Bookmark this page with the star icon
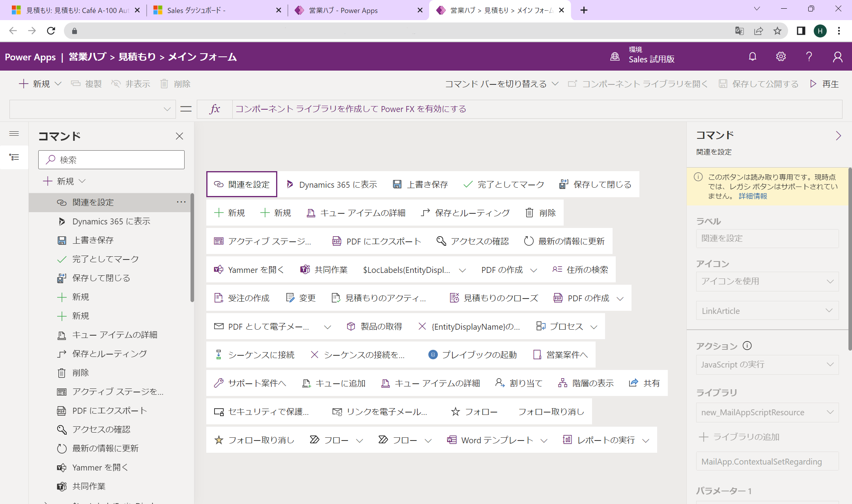The image size is (852, 504). pyautogui.click(x=777, y=31)
